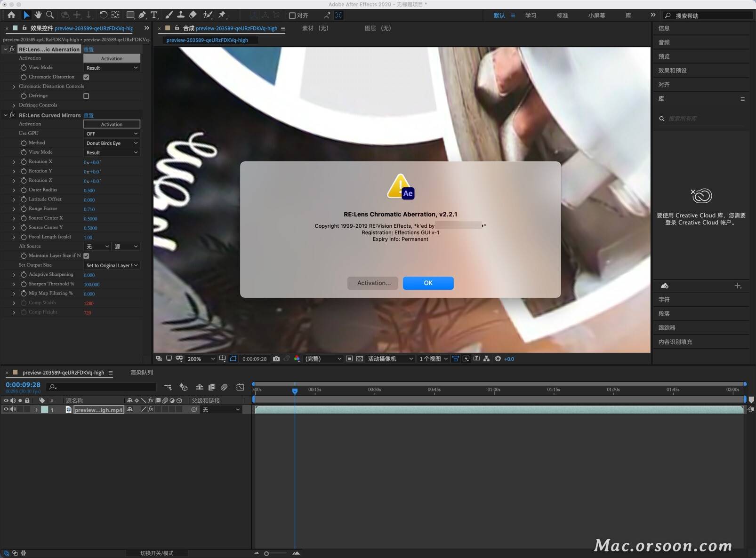Click Activation button under Chromatic Aberration

click(x=112, y=58)
